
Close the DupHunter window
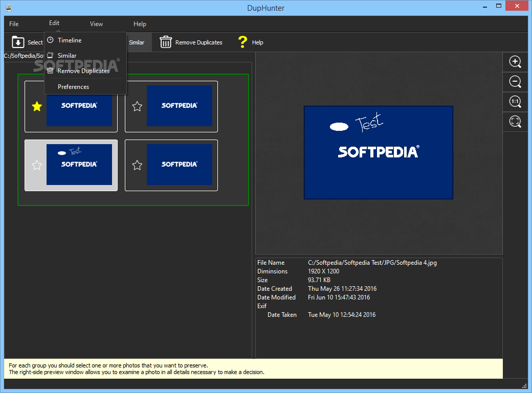pos(517,6)
